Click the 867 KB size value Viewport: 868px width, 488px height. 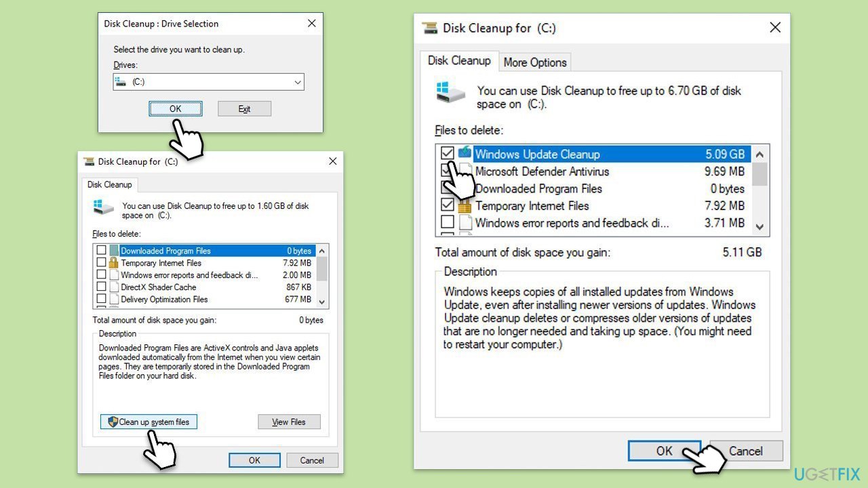click(x=298, y=287)
